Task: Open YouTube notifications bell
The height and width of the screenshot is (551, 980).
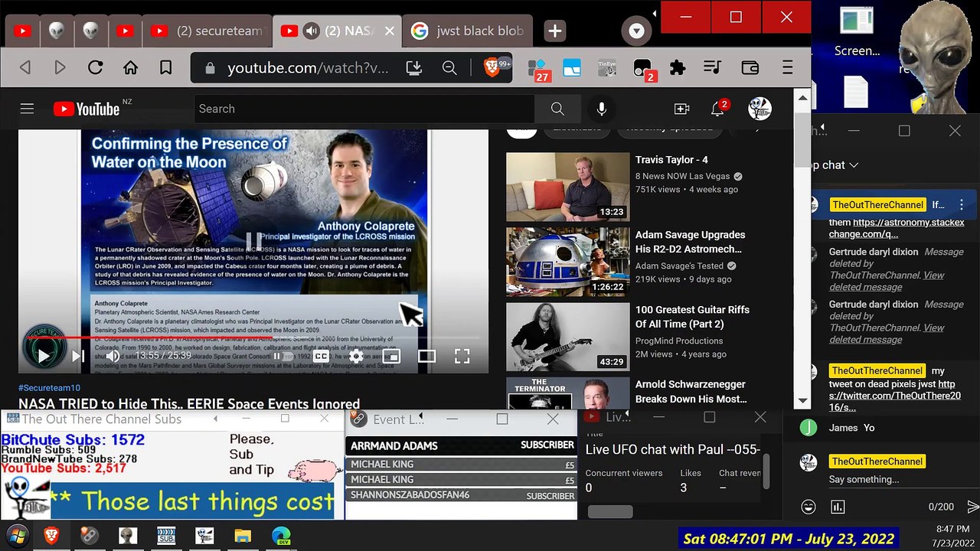Action: tap(717, 109)
